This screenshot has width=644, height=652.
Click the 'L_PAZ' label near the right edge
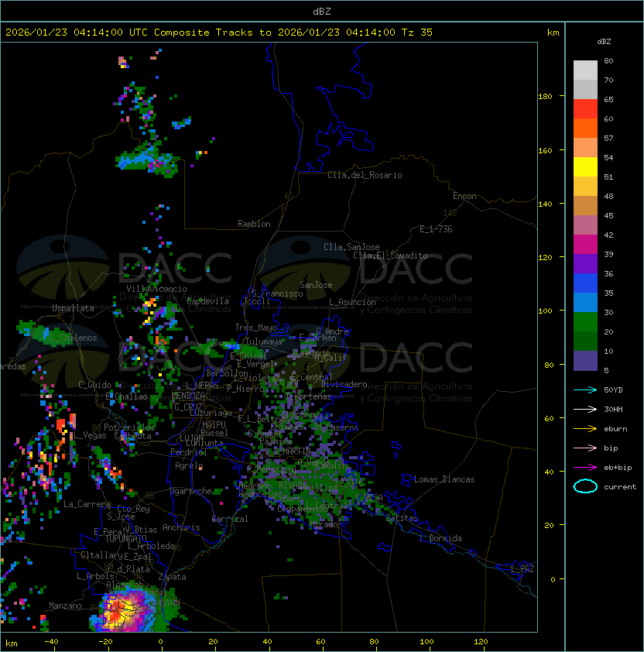click(522, 569)
